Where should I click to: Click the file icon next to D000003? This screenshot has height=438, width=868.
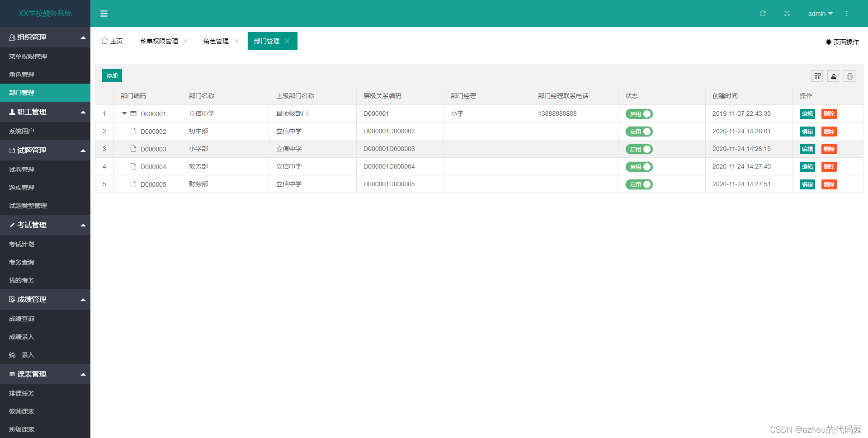click(133, 149)
